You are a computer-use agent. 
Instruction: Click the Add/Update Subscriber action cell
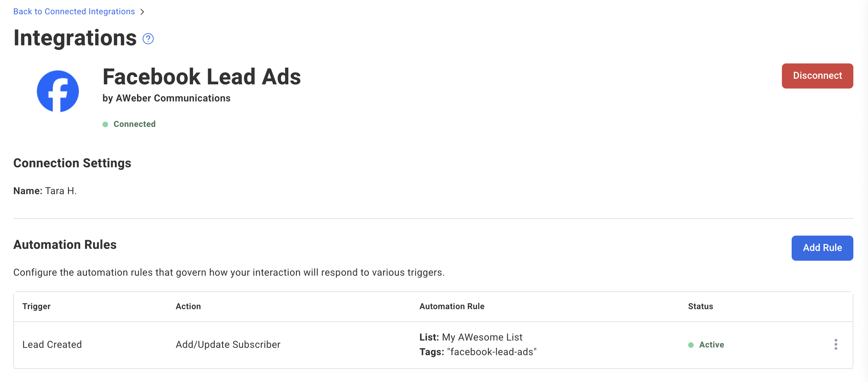click(x=228, y=345)
